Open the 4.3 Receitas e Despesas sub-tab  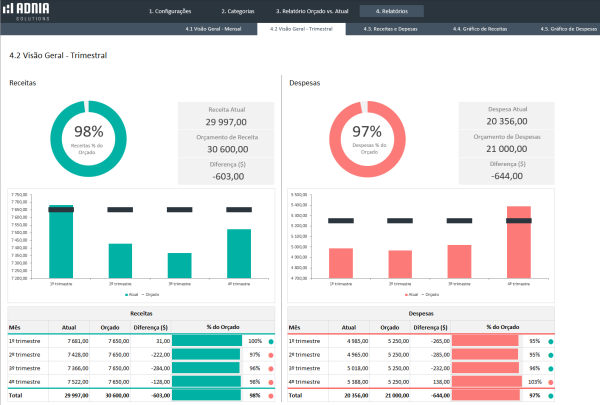[390, 30]
